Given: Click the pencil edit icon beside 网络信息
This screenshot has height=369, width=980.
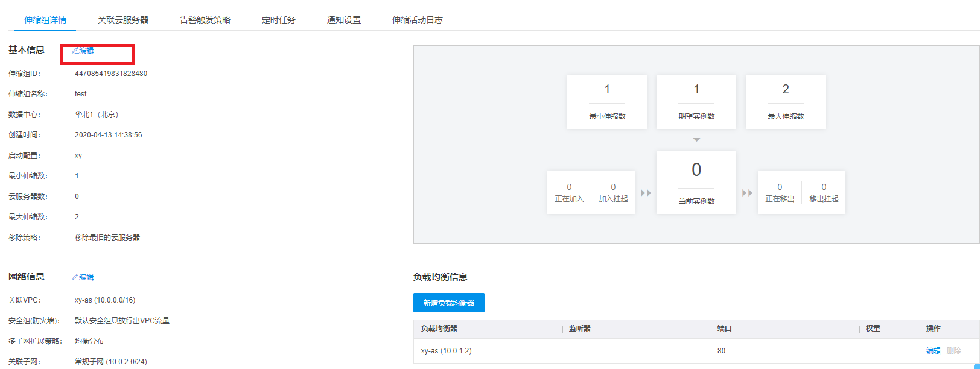Looking at the screenshot, I should (75, 277).
